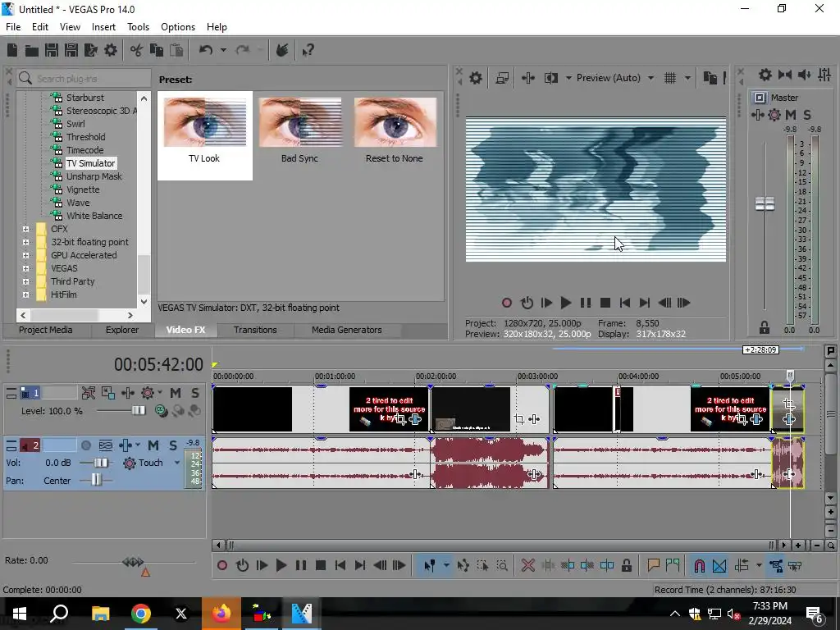Mute video track 1

pyautogui.click(x=176, y=393)
